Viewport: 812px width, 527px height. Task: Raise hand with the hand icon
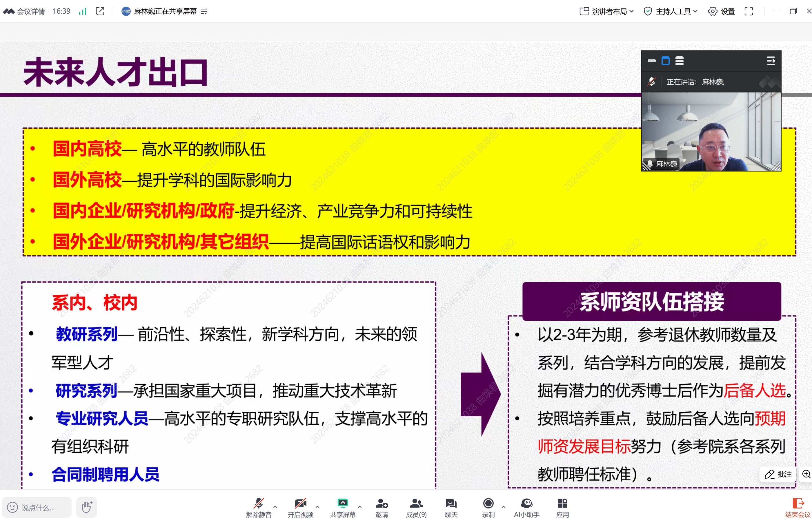click(87, 508)
